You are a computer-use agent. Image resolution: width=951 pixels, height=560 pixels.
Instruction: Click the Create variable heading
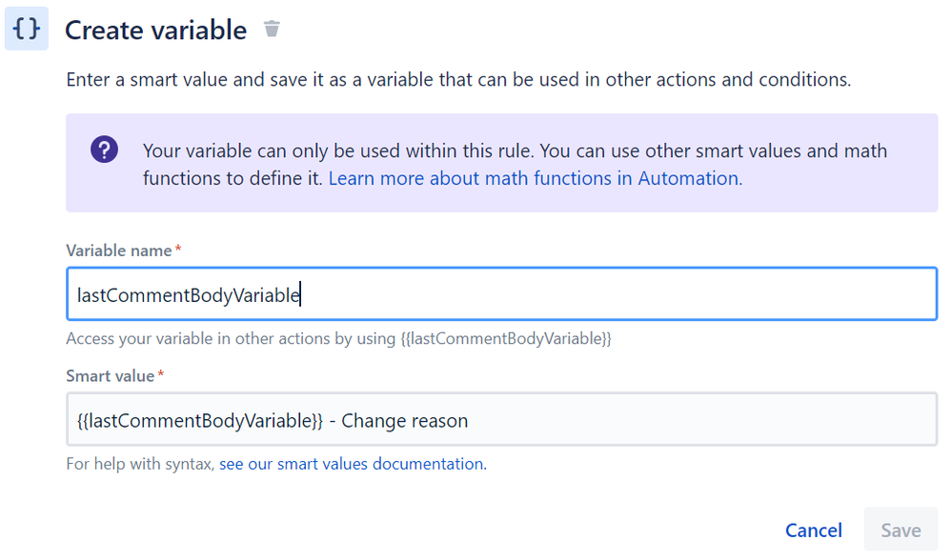(155, 30)
